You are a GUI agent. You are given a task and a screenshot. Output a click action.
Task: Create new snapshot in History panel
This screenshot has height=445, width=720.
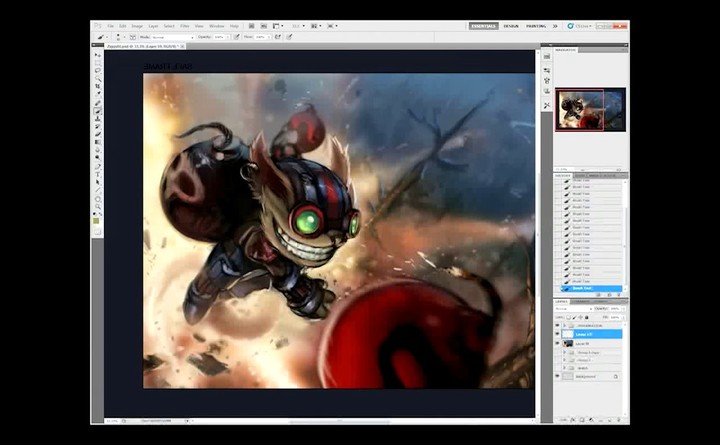pos(609,294)
